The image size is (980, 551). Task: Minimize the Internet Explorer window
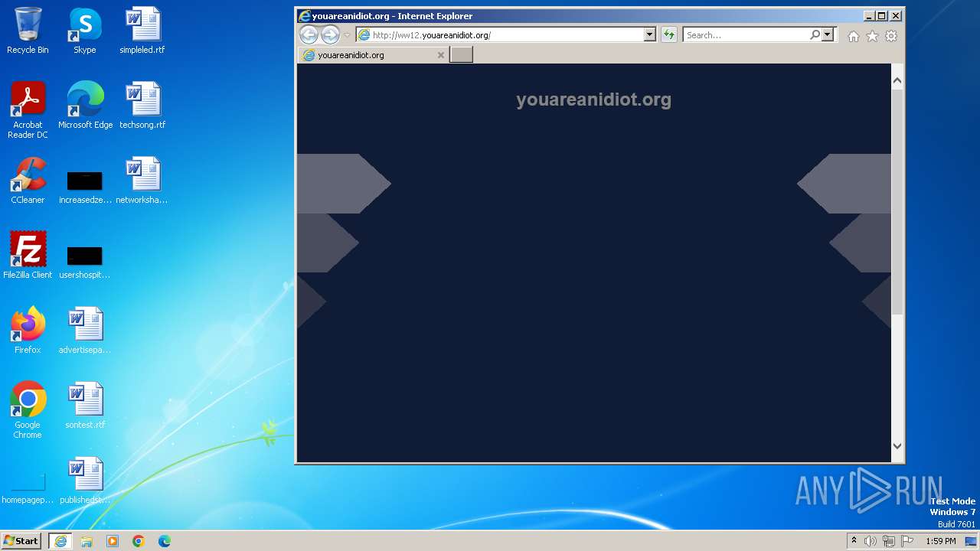869,15
